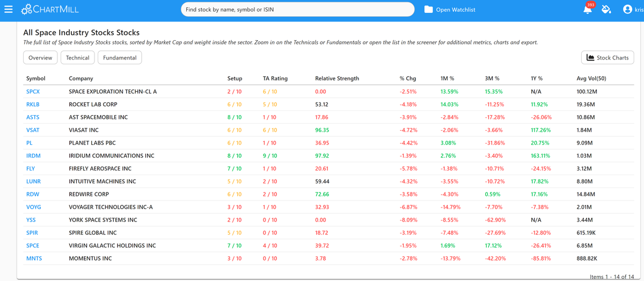This screenshot has height=281, width=644.
Task: Click INTUITIVE MACHINES INC company name
Action: (x=103, y=182)
